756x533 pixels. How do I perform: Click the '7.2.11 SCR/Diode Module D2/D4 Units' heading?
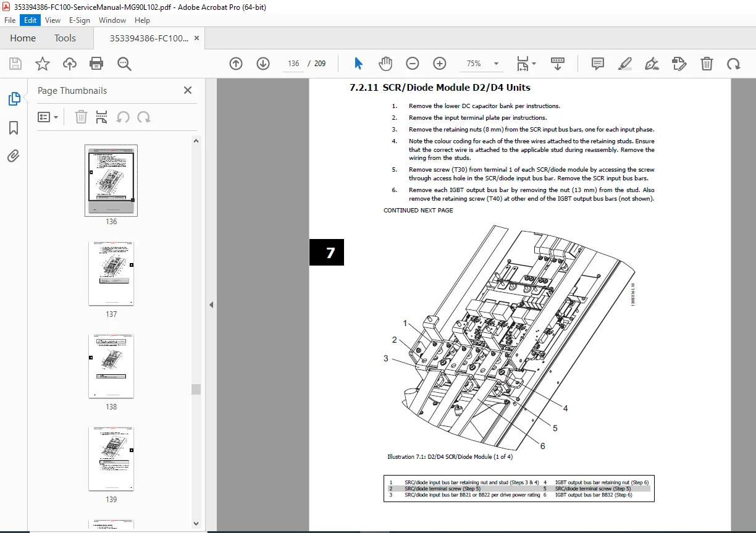pyautogui.click(x=440, y=88)
